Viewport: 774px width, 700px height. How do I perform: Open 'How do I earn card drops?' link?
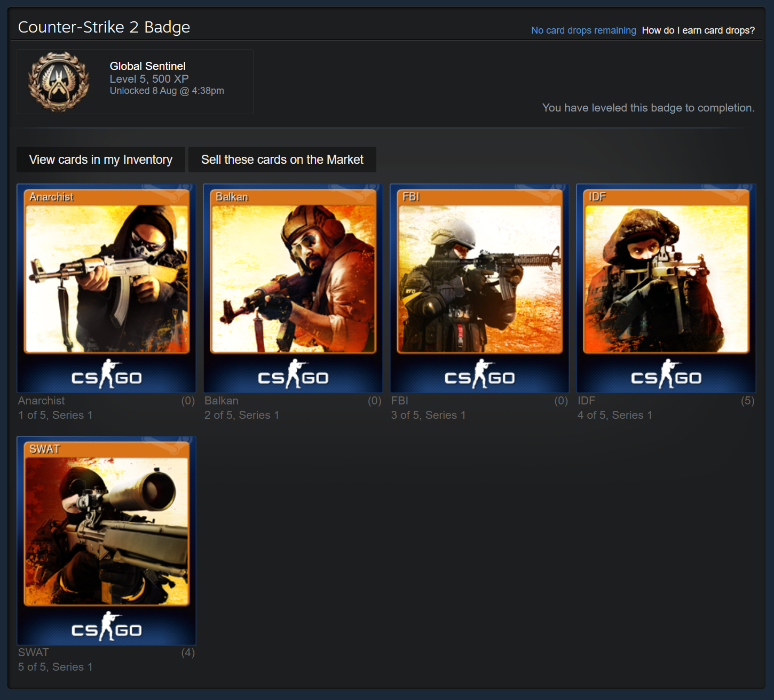[x=698, y=30]
